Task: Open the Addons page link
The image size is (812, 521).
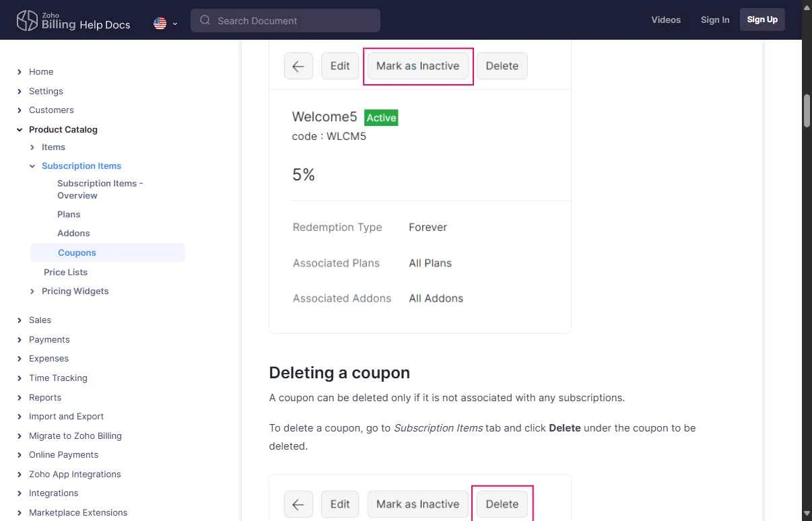Action: [73, 233]
